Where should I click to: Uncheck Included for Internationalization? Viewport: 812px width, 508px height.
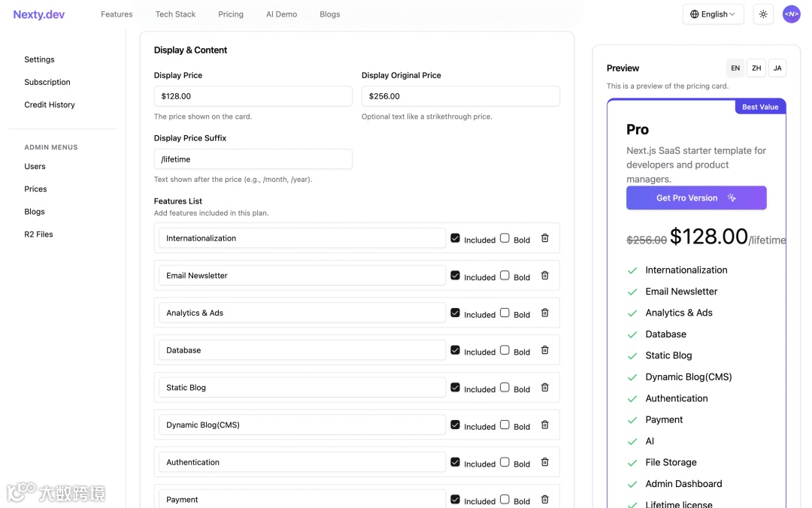tap(456, 238)
